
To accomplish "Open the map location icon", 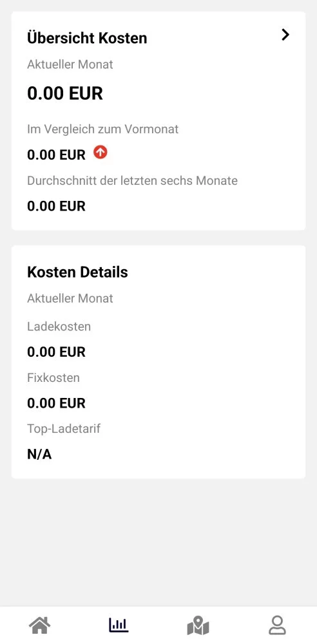I will point(198,626).
